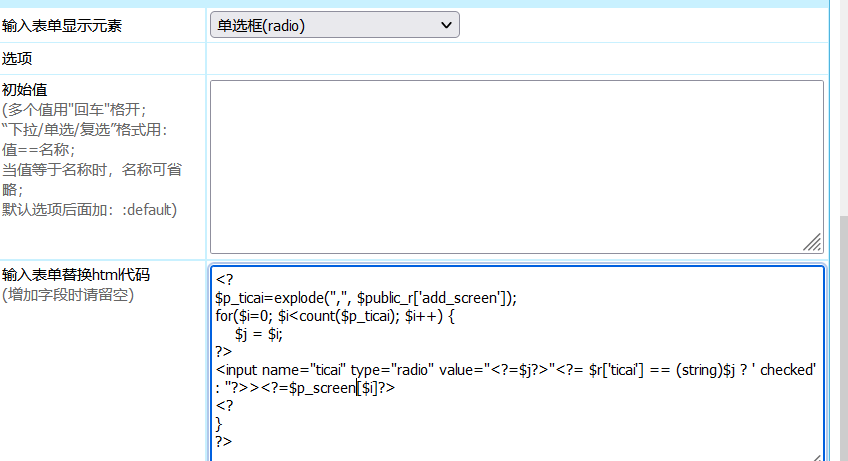Click the '$j = $i;' line in code
848x461 pixels.
[259, 334]
